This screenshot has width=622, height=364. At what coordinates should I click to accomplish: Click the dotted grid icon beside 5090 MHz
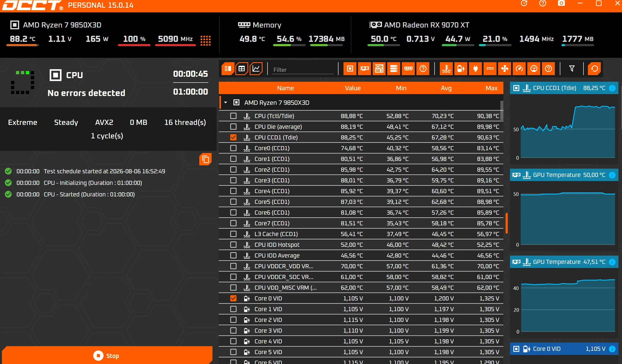(x=206, y=40)
